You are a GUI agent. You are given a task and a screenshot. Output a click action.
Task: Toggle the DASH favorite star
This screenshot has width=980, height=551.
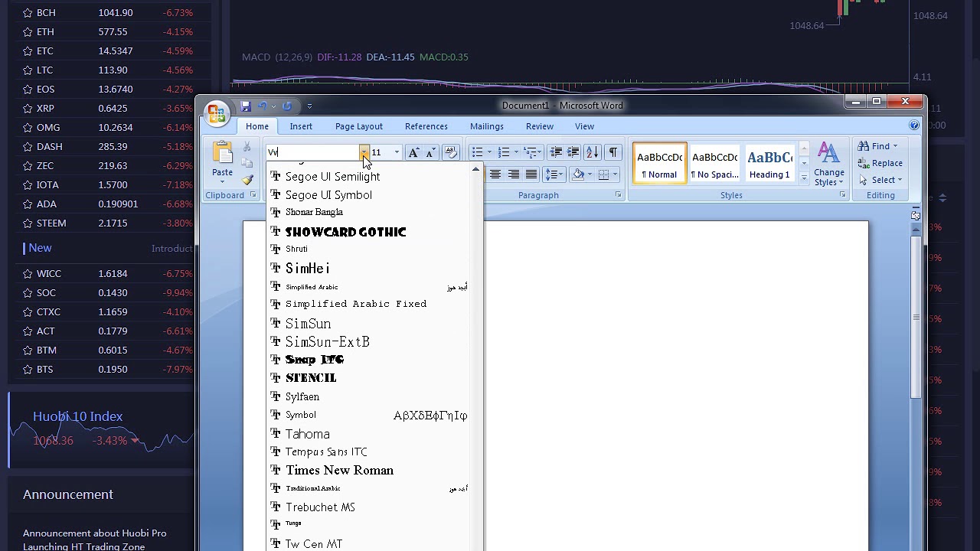(27, 146)
